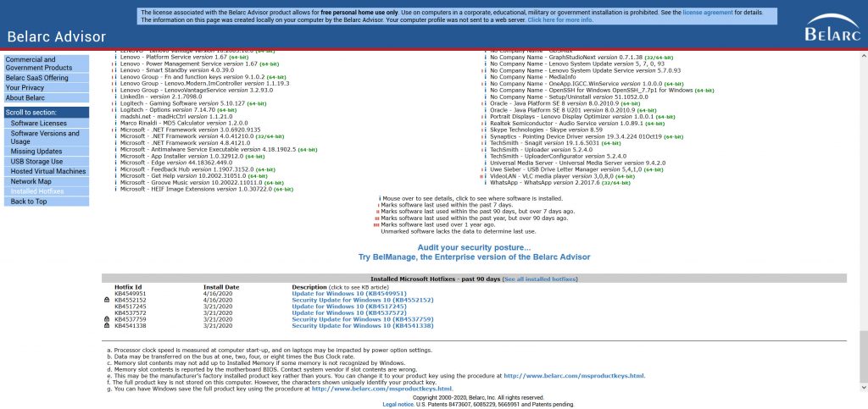Jump to USB Storage Use section
This screenshot has height=409, width=868.
coord(46,162)
